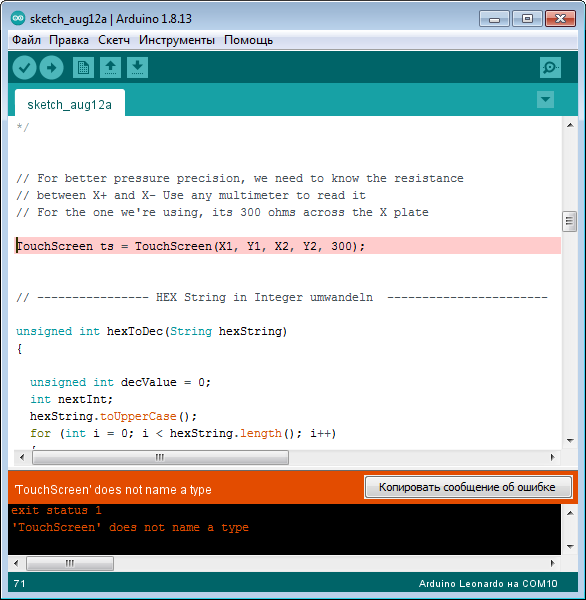Click the Verify (checkmark) toolbar icon

click(24, 68)
